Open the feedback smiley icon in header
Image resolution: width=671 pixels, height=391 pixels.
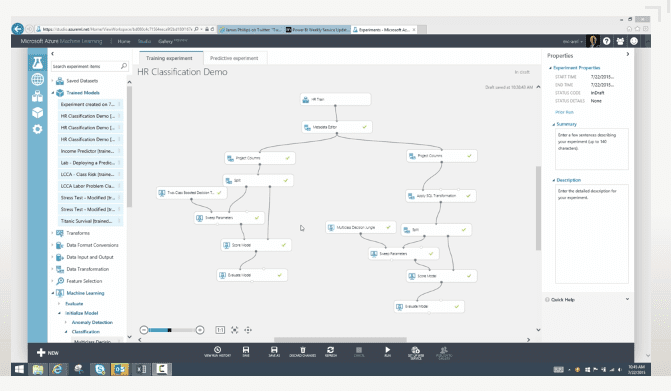click(x=634, y=41)
